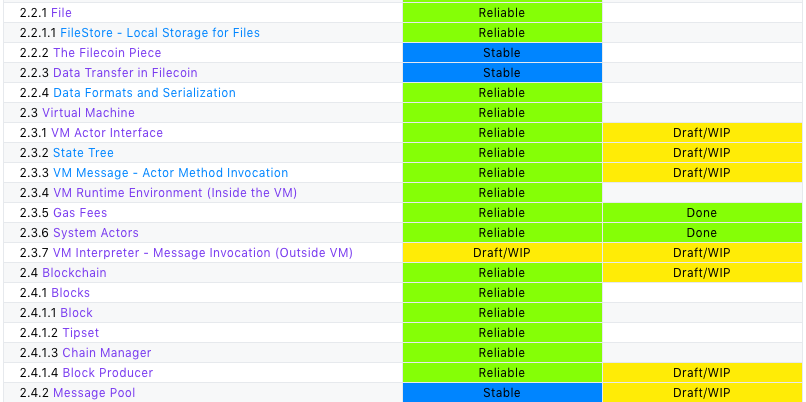Open VM Interpreter - Message Invocation link
The image size is (806, 402).
(x=203, y=253)
